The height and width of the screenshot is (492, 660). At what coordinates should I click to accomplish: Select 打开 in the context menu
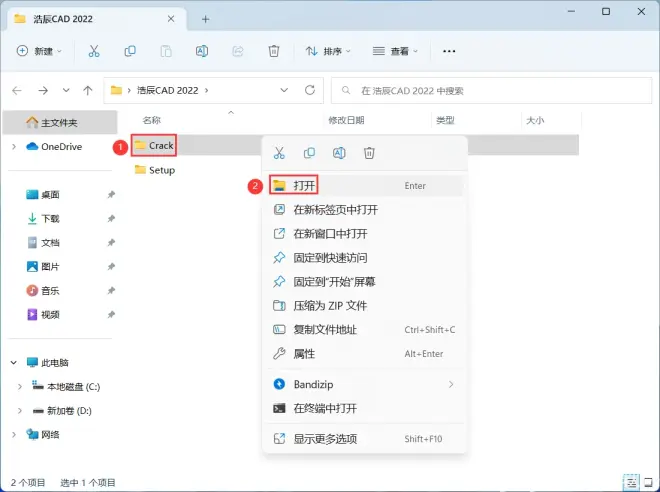coord(305,186)
